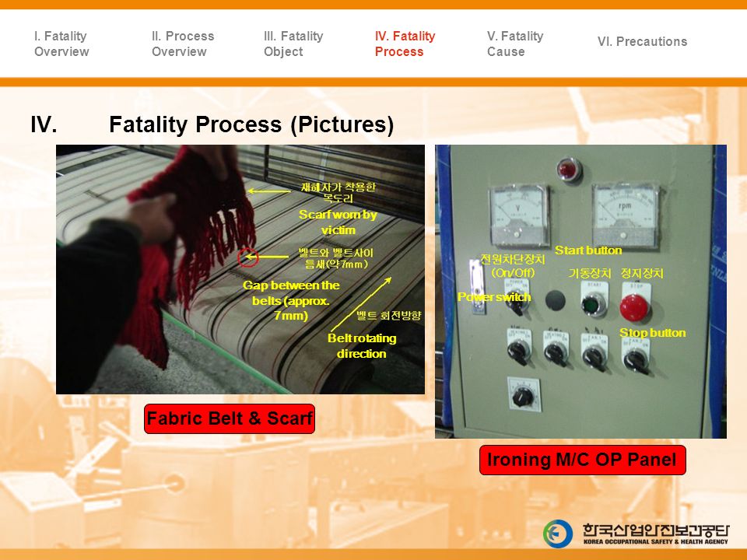Go to II. Process Overview section

183,44
